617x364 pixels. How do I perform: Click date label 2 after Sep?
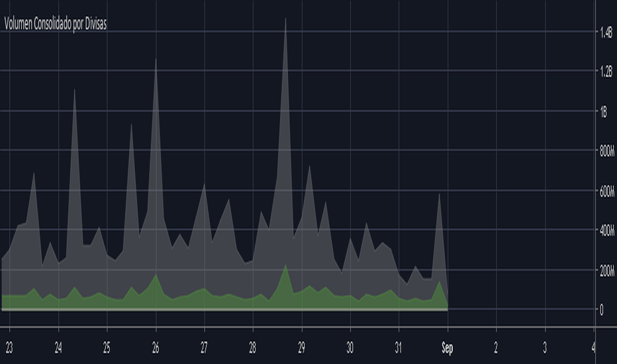pyautogui.click(x=496, y=348)
